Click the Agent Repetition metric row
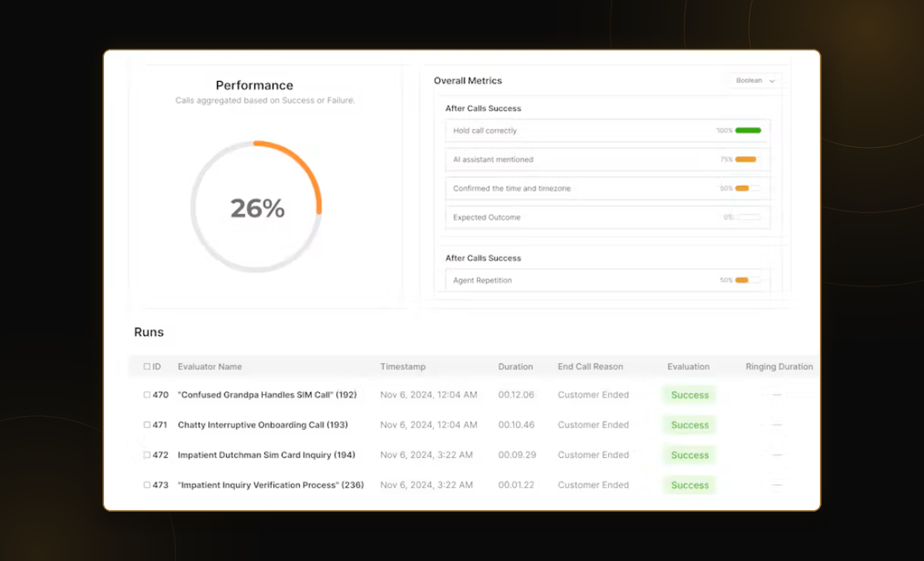The height and width of the screenshot is (561, 924). point(608,280)
